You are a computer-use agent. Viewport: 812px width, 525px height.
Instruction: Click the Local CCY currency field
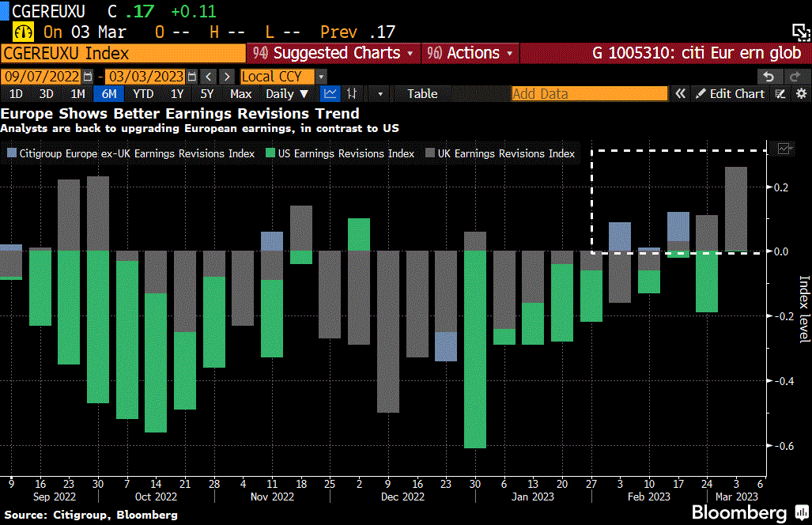coord(278,77)
